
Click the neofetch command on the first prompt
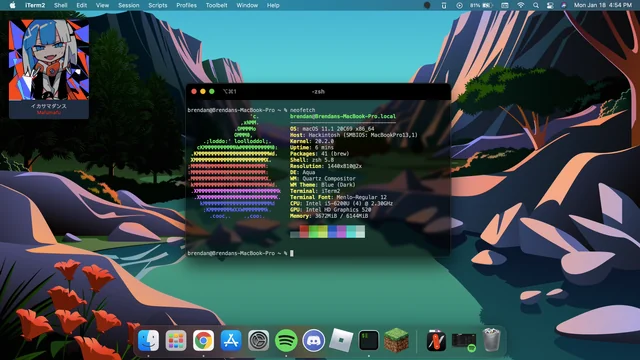(x=302, y=110)
